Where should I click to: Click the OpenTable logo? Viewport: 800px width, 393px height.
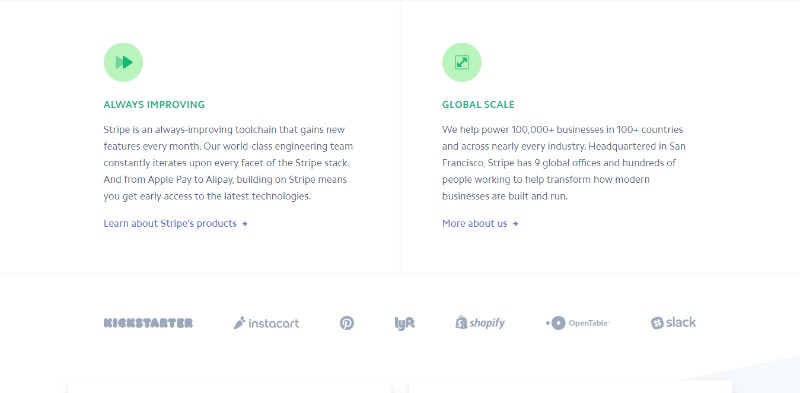tap(578, 323)
